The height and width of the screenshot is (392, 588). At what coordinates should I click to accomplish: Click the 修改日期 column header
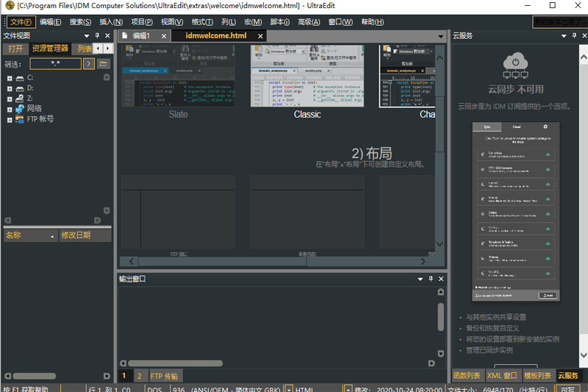click(x=76, y=235)
